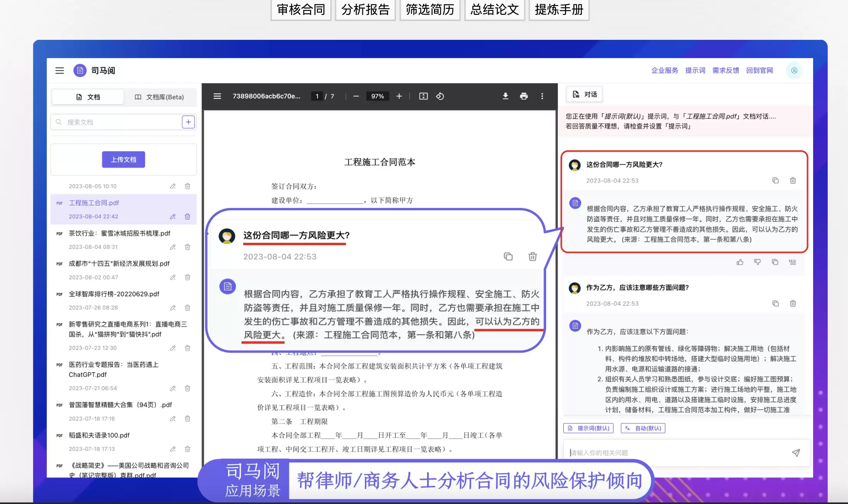Image resolution: width=848 pixels, height=504 pixels.
Task: Rotate the PDF document counterclockwise
Action: [440, 96]
